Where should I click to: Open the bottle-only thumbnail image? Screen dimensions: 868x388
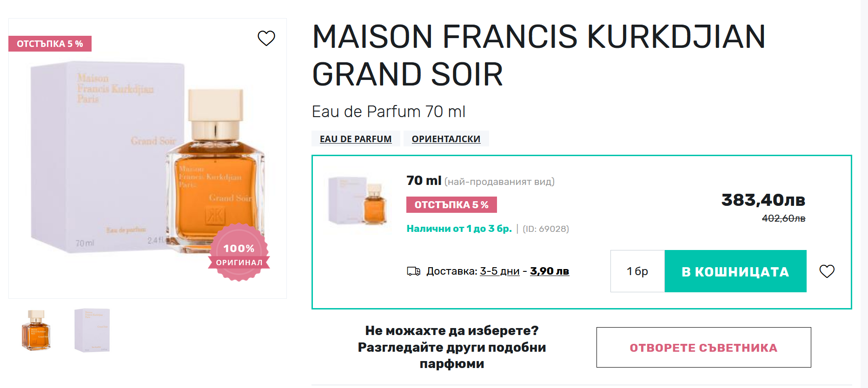[36, 330]
